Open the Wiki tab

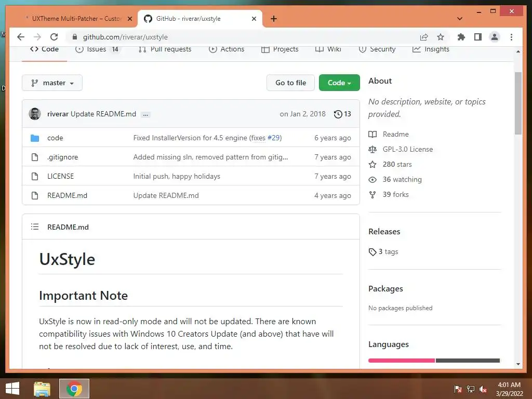[328, 49]
